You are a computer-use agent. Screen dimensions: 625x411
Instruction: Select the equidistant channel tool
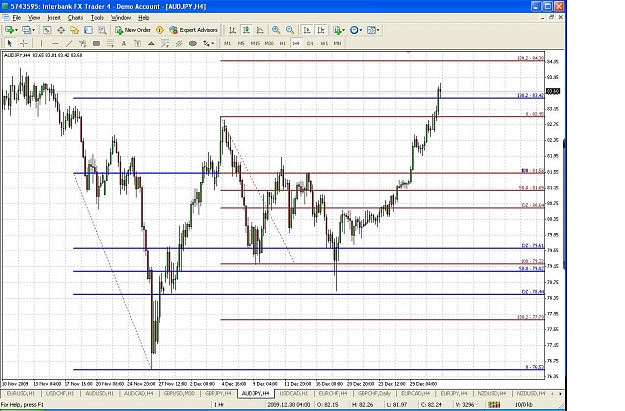[x=83, y=43]
